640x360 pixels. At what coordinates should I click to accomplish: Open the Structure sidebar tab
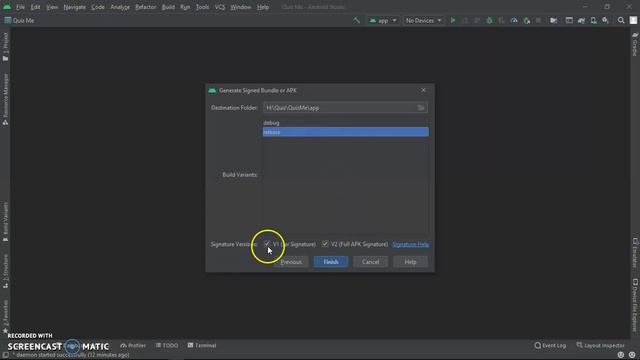[x=5, y=271]
